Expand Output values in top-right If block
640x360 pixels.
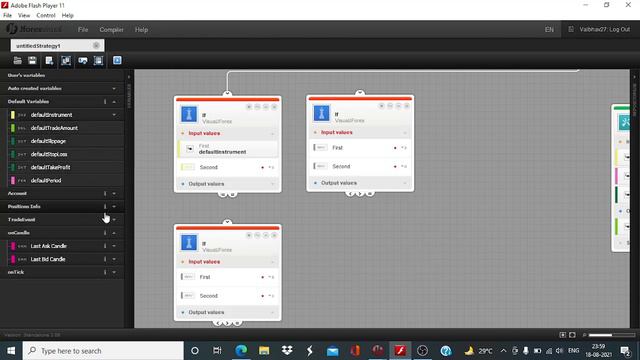pos(405,183)
